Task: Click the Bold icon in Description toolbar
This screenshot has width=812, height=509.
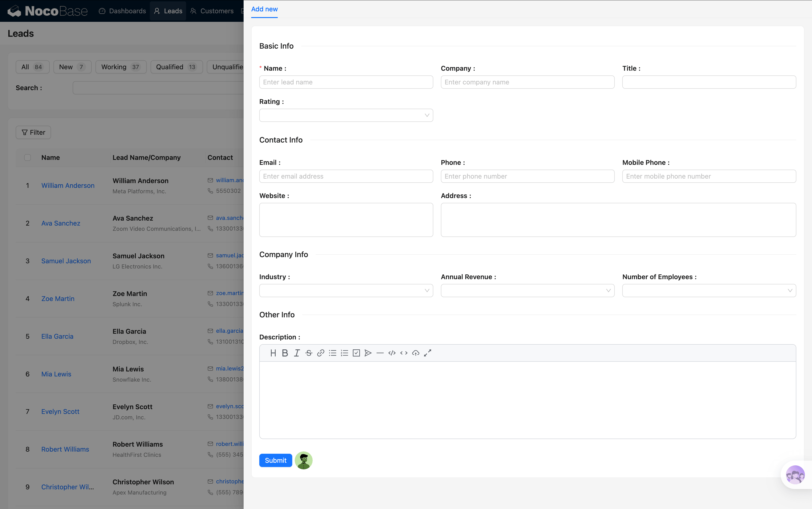Action: point(285,353)
